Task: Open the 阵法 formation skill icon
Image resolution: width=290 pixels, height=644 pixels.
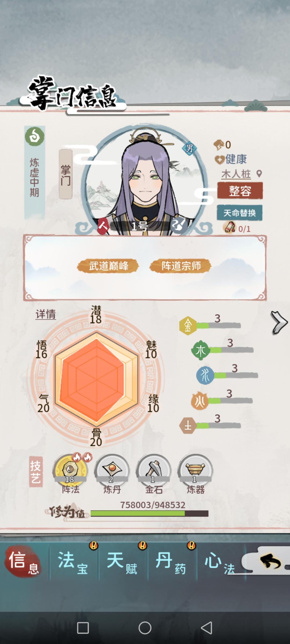Action: pos(71,471)
